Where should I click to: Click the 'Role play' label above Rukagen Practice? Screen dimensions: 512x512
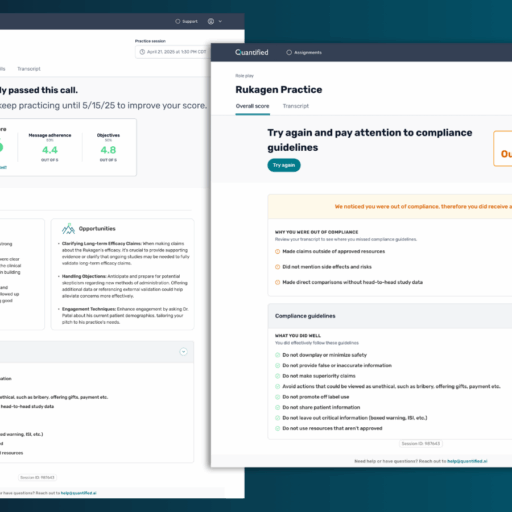click(x=244, y=76)
